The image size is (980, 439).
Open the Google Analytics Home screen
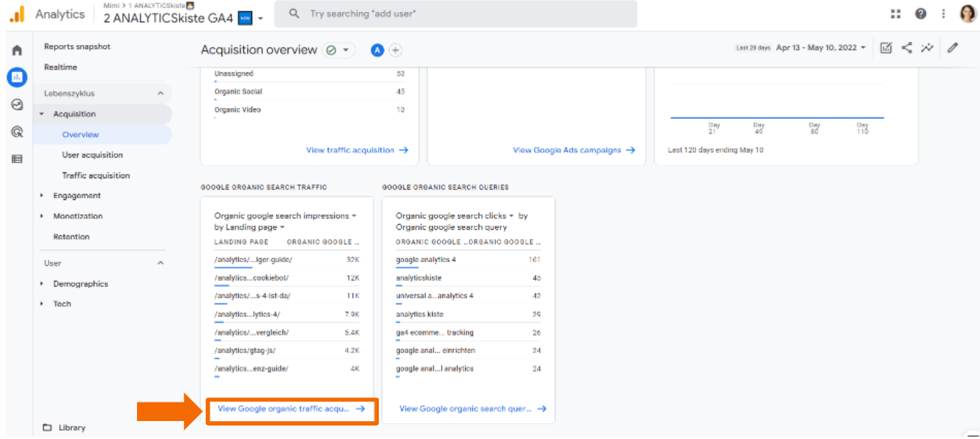(x=16, y=49)
